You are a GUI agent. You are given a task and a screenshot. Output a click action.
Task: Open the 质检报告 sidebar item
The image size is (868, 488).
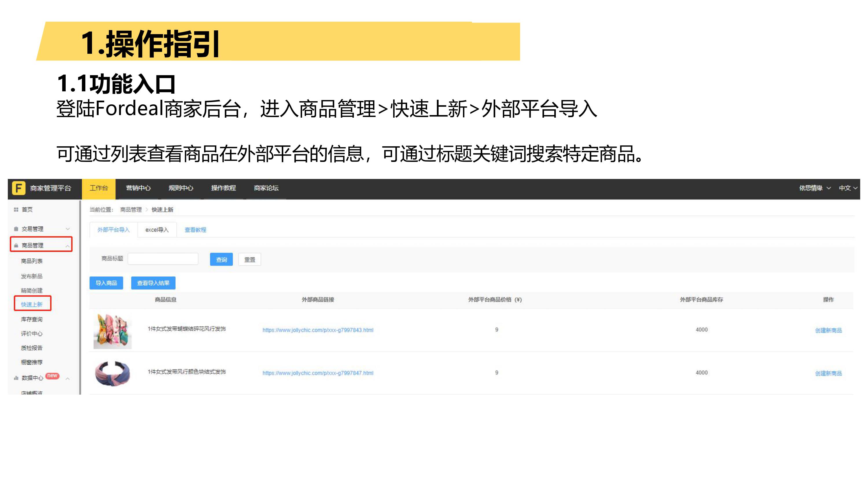coord(32,348)
